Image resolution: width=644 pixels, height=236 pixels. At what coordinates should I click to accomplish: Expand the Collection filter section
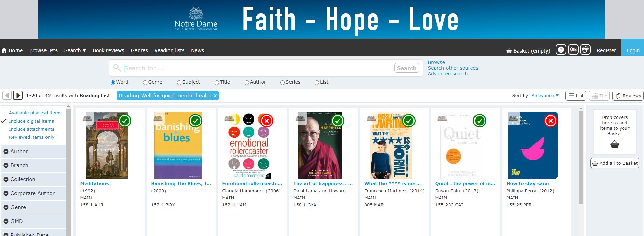click(x=33, y=179)
